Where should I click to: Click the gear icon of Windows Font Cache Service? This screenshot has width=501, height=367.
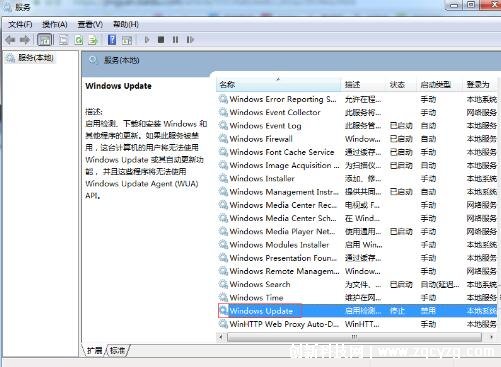223,152
